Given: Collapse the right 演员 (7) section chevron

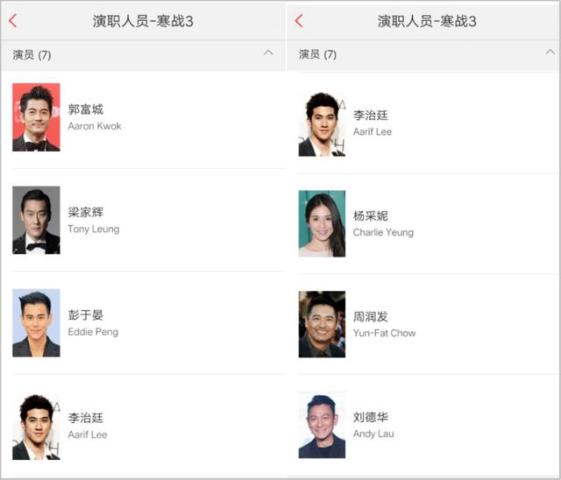Looking at the screenshot, I should coord(550,53).
